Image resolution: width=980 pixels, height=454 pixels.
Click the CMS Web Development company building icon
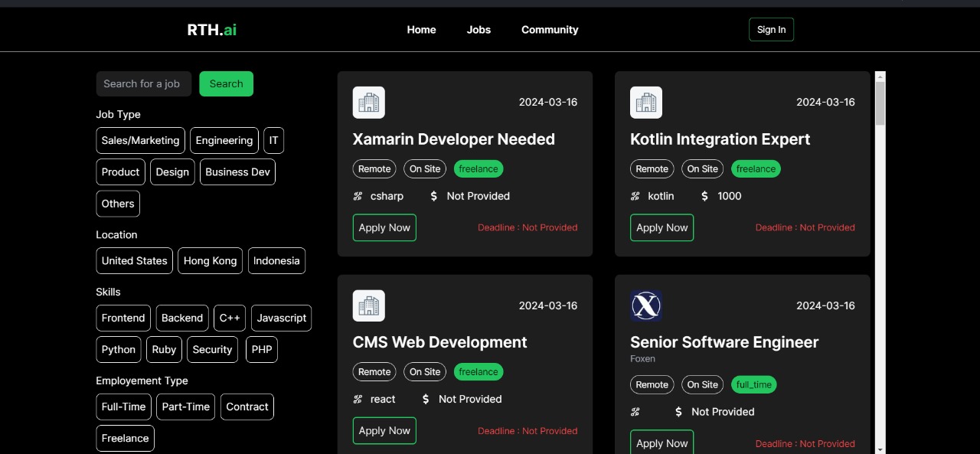[368, 305]
